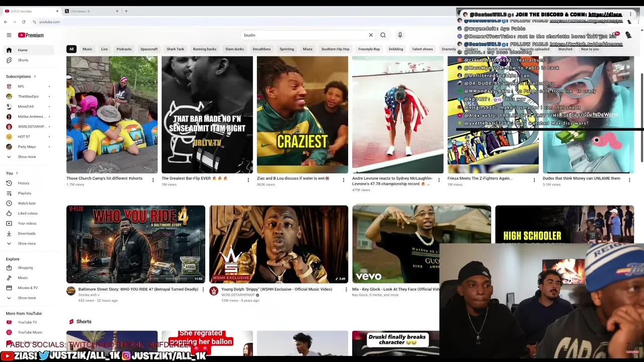Open Young Dolph Drippy video title

pyautogui.click(x=277, y=289)
